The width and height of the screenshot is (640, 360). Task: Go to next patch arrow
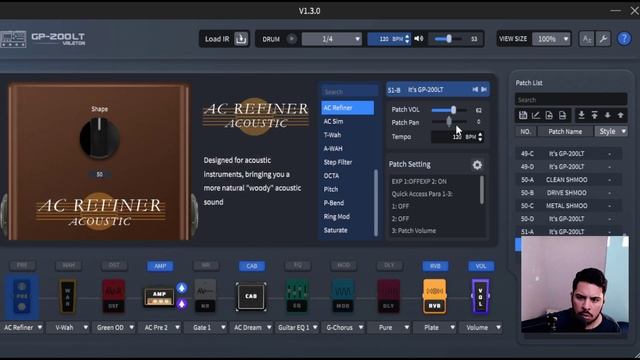484,89
